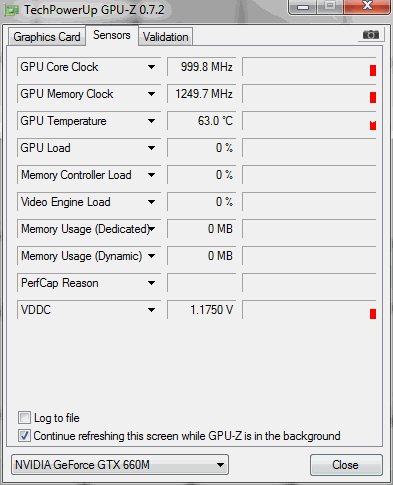
Task: Open the Video Engine Load dropdown
Action: 151,202
